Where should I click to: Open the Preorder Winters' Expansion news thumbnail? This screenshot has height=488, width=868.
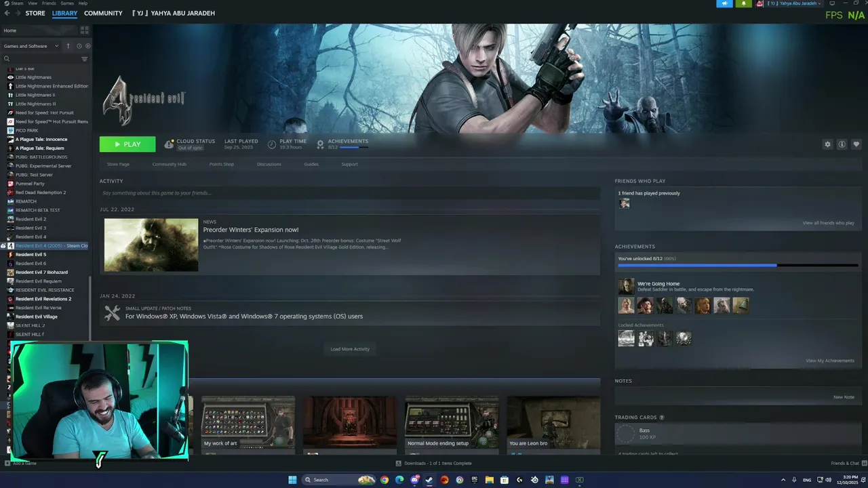point(151,245)
